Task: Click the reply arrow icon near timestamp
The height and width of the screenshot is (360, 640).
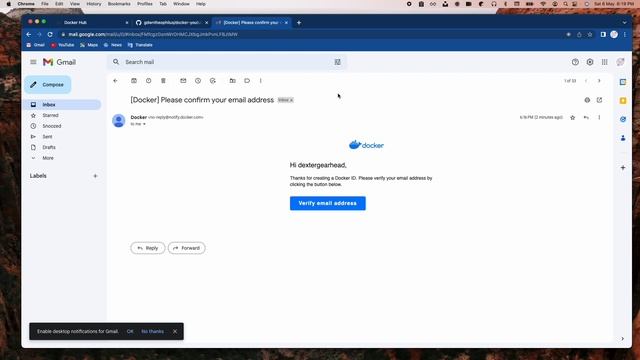Action: [586, 118]
